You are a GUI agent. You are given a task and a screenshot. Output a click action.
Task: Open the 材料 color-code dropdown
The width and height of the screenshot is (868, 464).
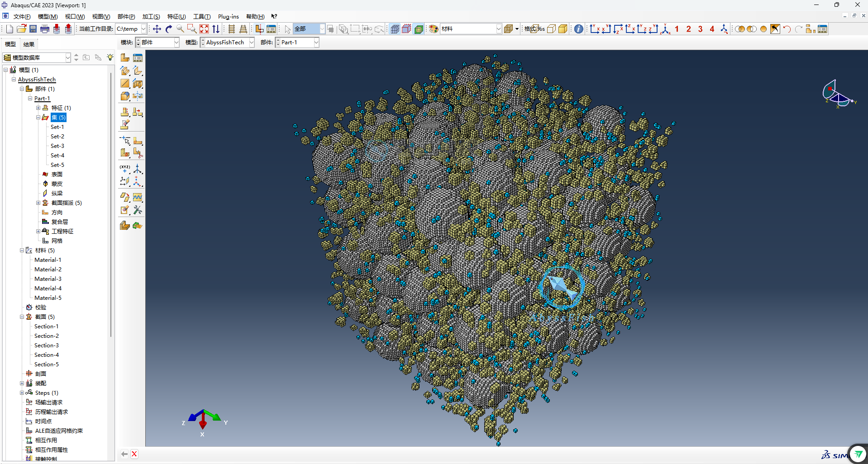tap(499, 29)
